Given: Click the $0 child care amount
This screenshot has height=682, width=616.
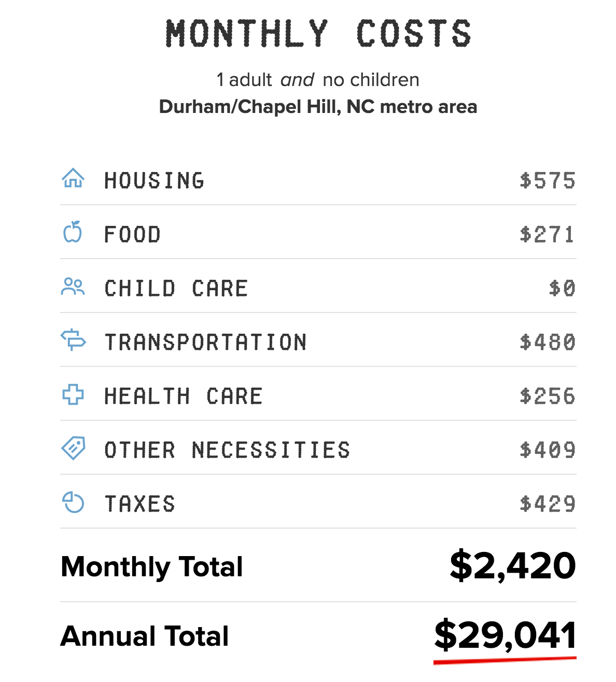Looking at the screenshot, I should pyautogui.click(x=562, y=289).
